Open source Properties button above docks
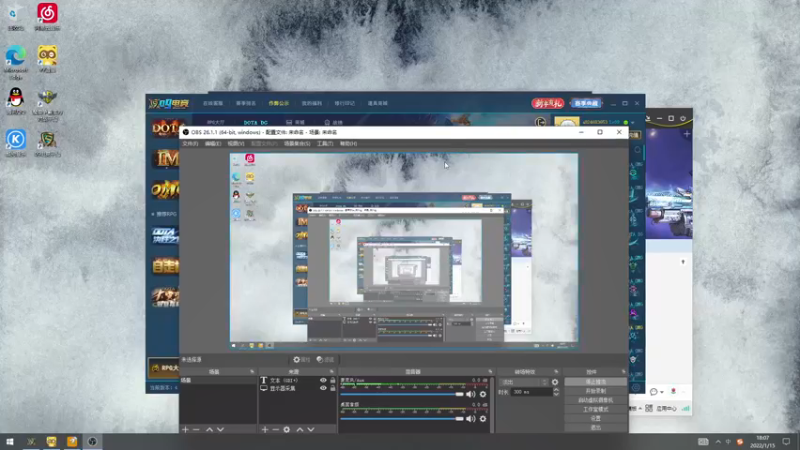Screen dimensions: 800x450 (x=302, y=360)
